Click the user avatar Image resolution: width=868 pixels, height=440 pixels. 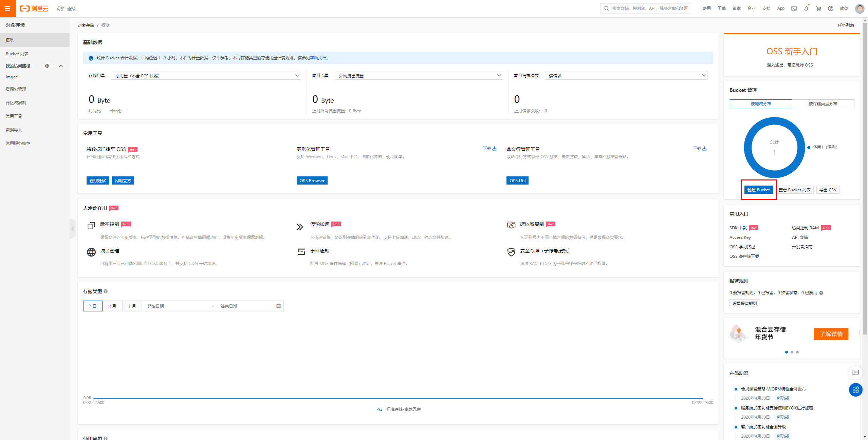[860, 8]
